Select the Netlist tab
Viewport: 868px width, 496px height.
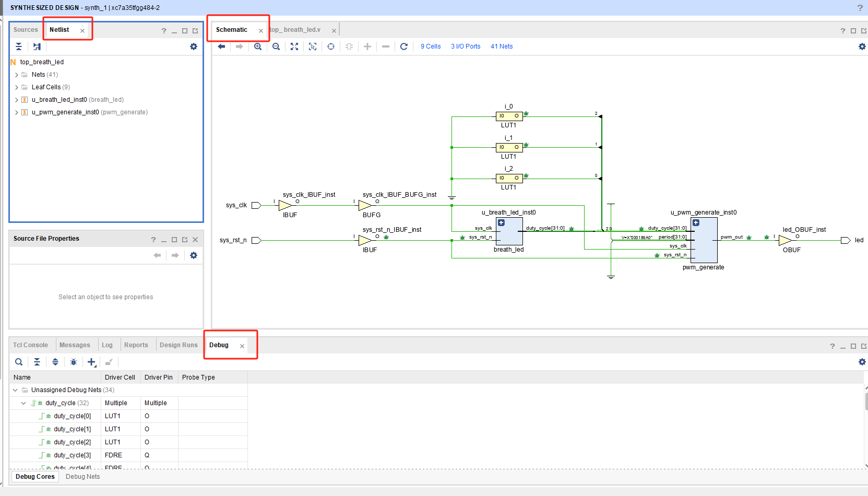(60, 30)
